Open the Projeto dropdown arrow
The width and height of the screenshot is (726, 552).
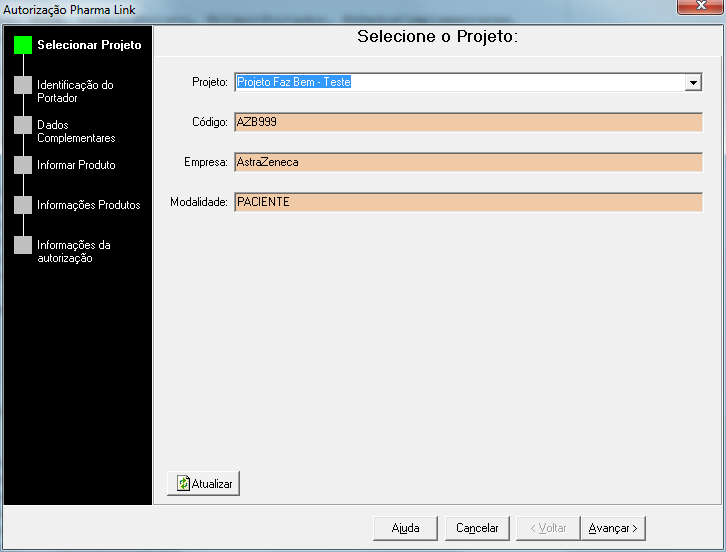click(x=693, y=82)
